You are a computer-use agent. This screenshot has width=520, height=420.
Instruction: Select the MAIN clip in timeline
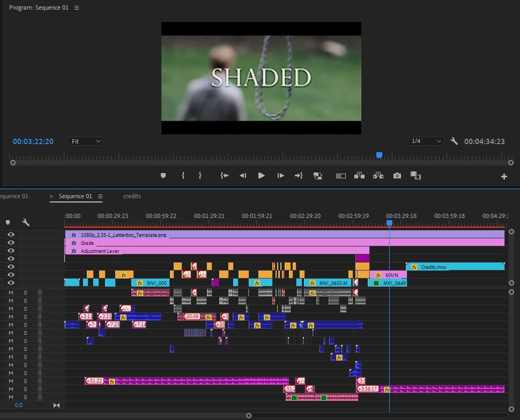(388, 275)
